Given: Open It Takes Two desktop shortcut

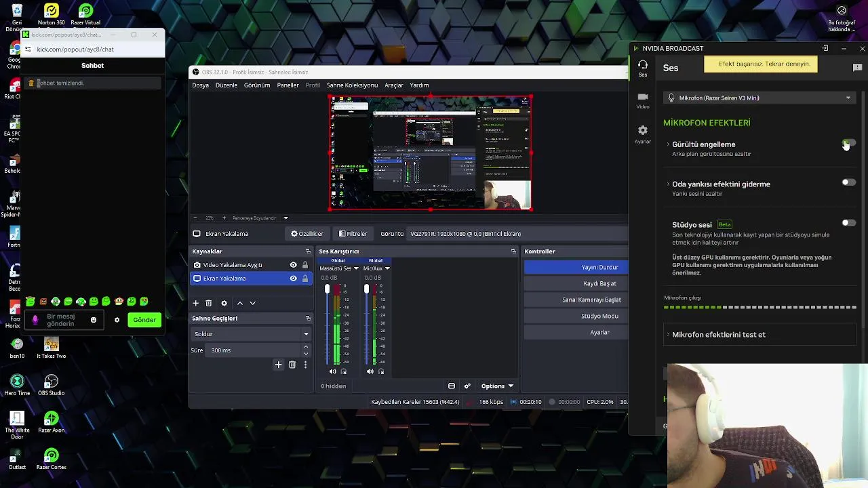Looking at the screenshot, I should coord(51,347).
